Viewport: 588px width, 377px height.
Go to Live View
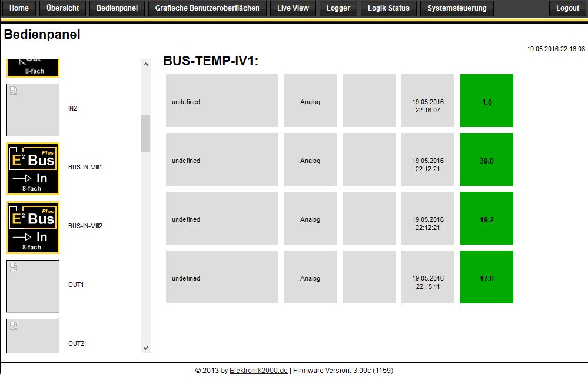coord(293,8)
